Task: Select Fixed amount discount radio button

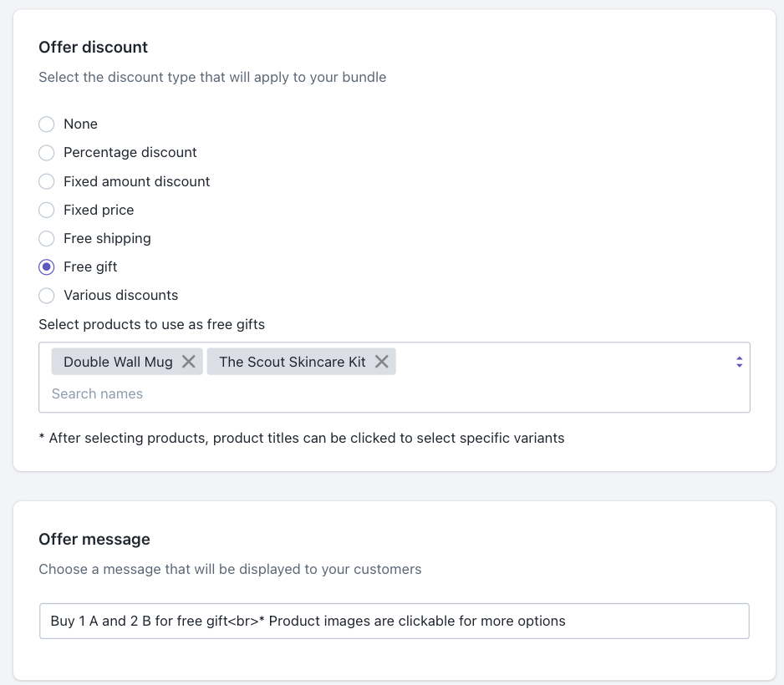Action: click(x=47, y=182)
